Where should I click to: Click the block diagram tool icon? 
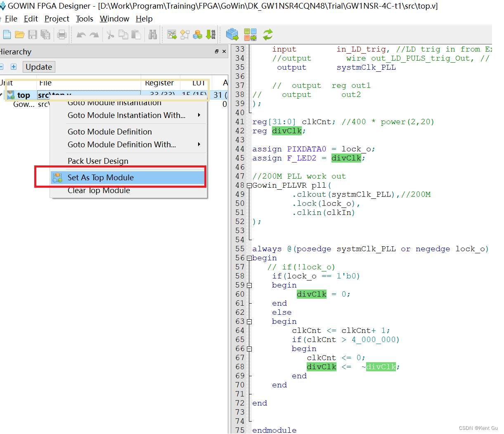click(185, 35)
